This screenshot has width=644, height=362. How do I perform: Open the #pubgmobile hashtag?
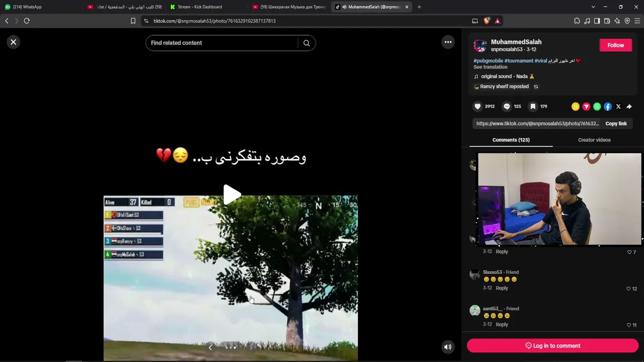488,61
